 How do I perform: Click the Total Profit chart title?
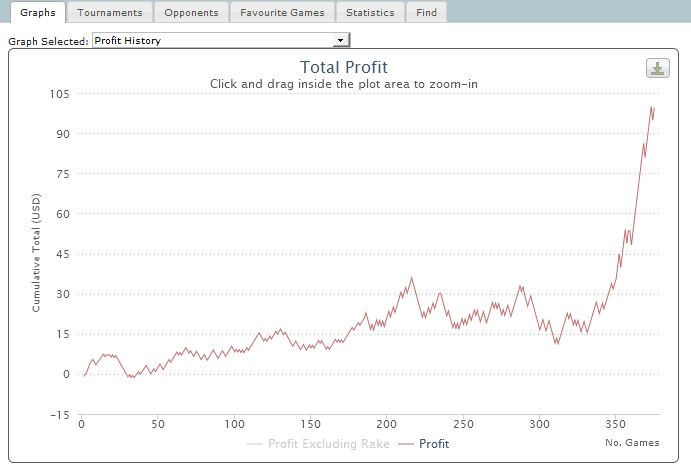point(344,67)
